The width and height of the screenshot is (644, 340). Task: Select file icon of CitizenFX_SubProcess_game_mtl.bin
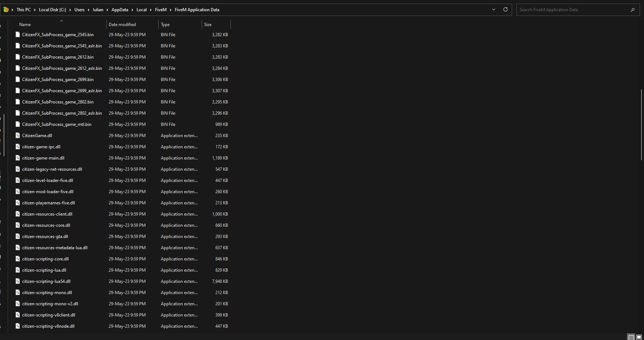point(18,124)
